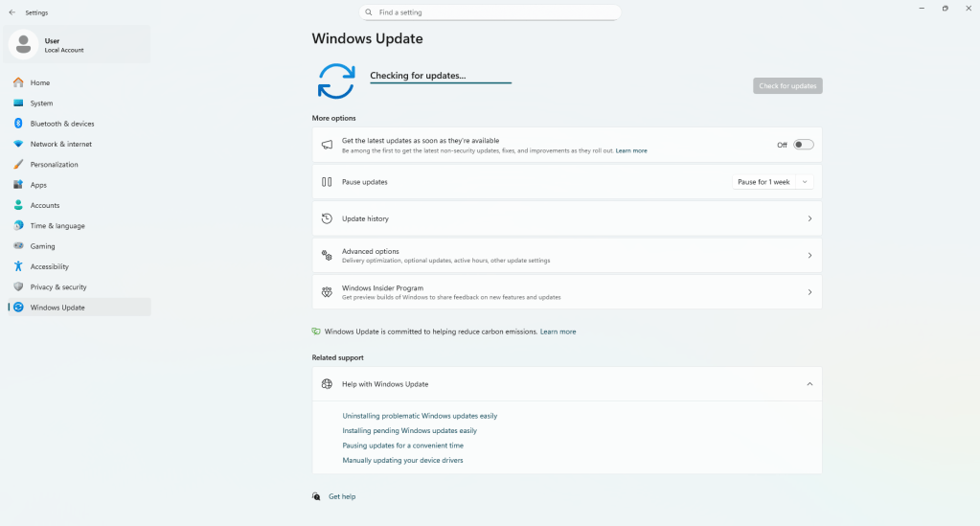This screenshot has width=980, height=526.
Task: Click the megaphone icon for latest updates
Action: coord(327,145)
